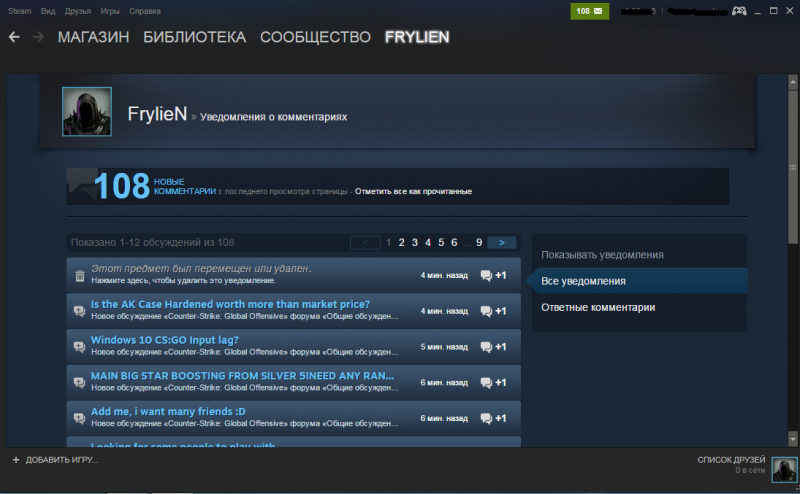Click the FrylieN profile avatar

[x=87, y=111]
